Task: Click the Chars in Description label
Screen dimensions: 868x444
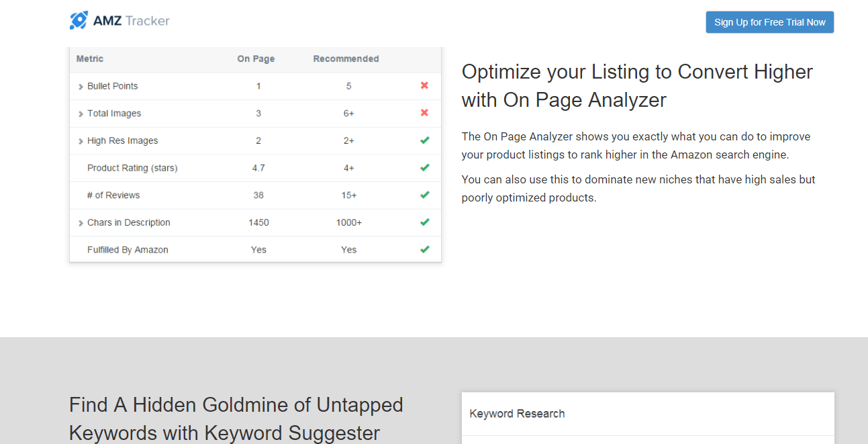Action: coord(129,222)
